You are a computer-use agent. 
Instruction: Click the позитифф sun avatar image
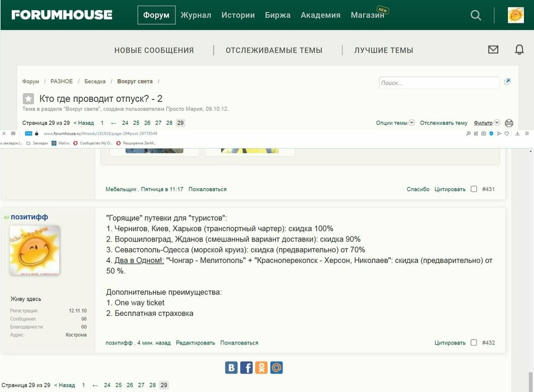pyautogui.click(x=34, y=250)
